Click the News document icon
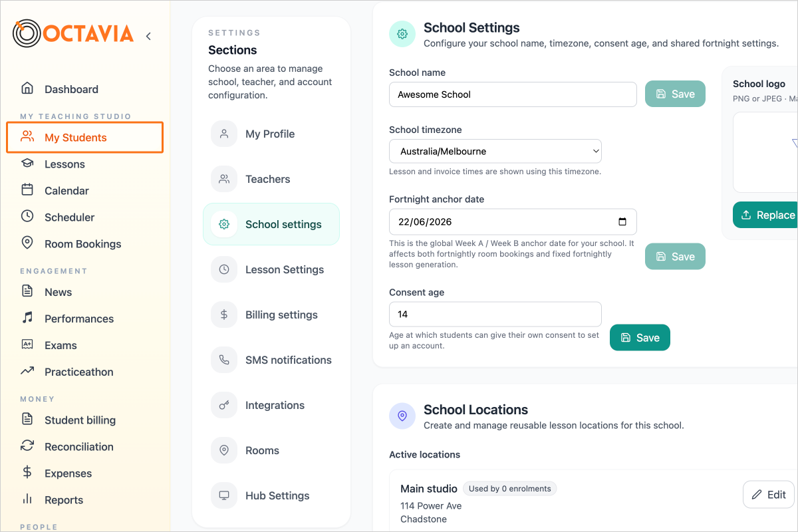Screen dimensions: 798x532 27,291
